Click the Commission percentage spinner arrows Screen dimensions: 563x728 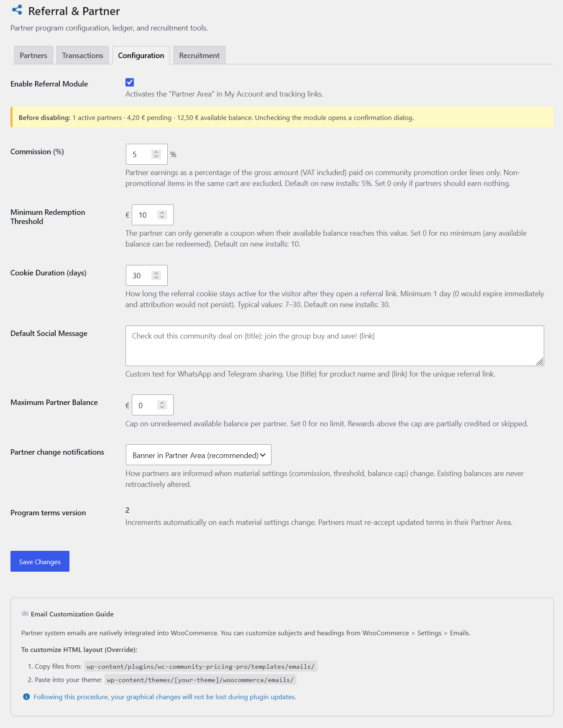pos(156,154)
